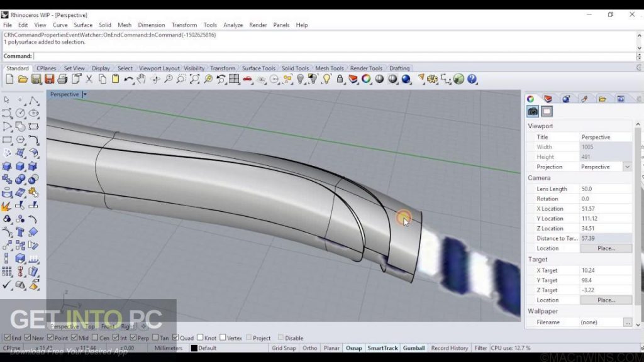644x362 pixels.
Task: Click the X Target value 10.24
Action: point(606,270)
